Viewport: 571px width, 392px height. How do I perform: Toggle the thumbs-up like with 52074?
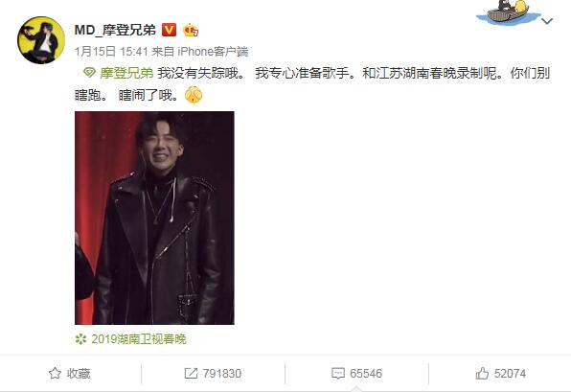[500, 373]
